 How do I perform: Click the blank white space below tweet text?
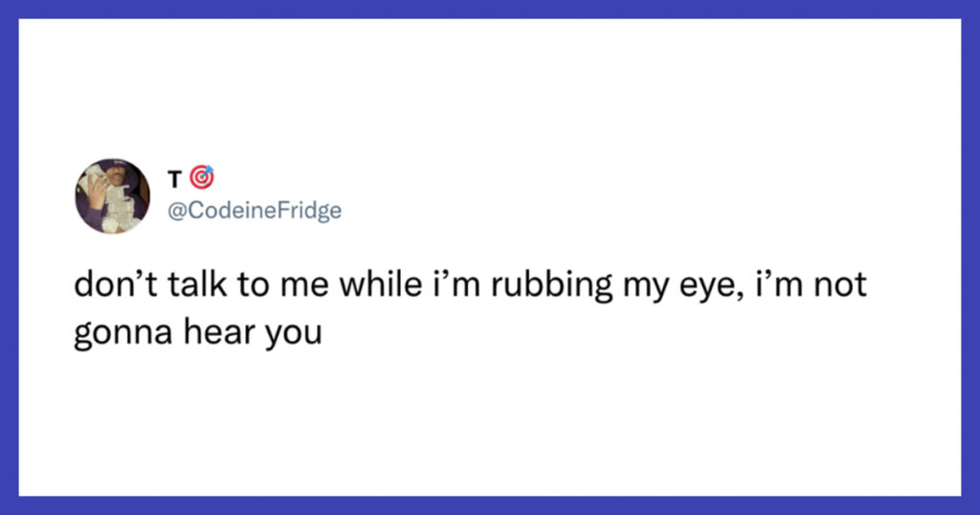490,425
